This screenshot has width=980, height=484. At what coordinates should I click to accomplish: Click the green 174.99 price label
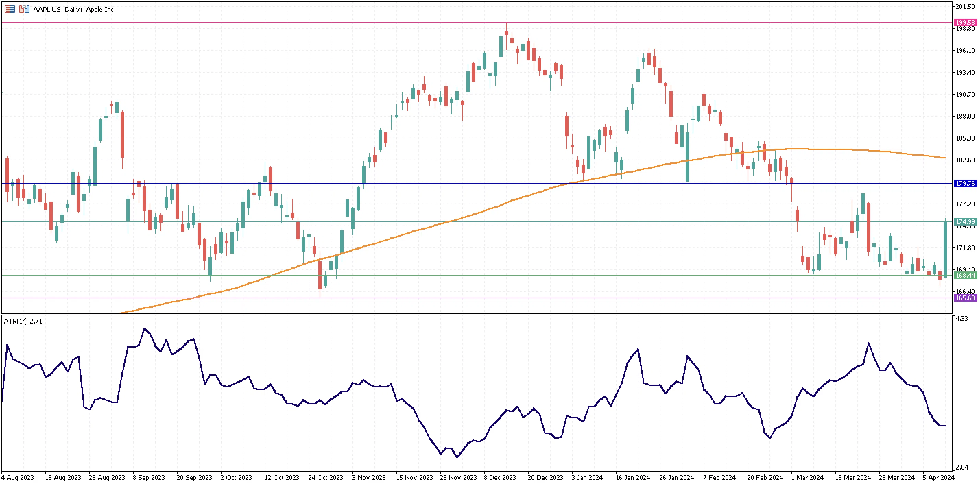click(x=965, y=222)
